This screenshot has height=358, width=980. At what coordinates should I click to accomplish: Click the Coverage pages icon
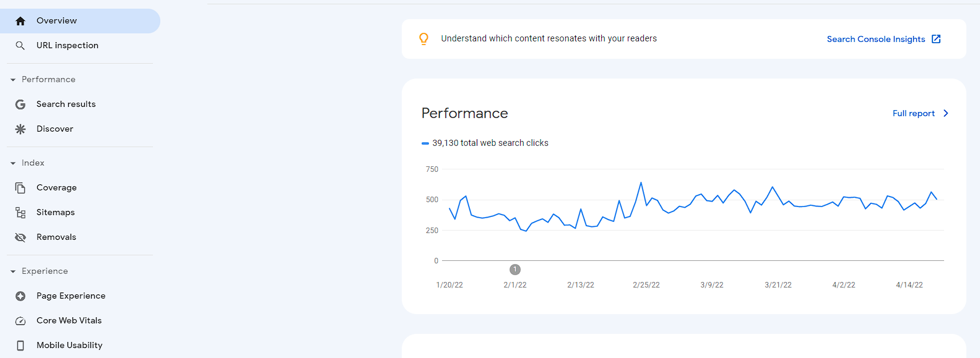[x=20, y=188]
